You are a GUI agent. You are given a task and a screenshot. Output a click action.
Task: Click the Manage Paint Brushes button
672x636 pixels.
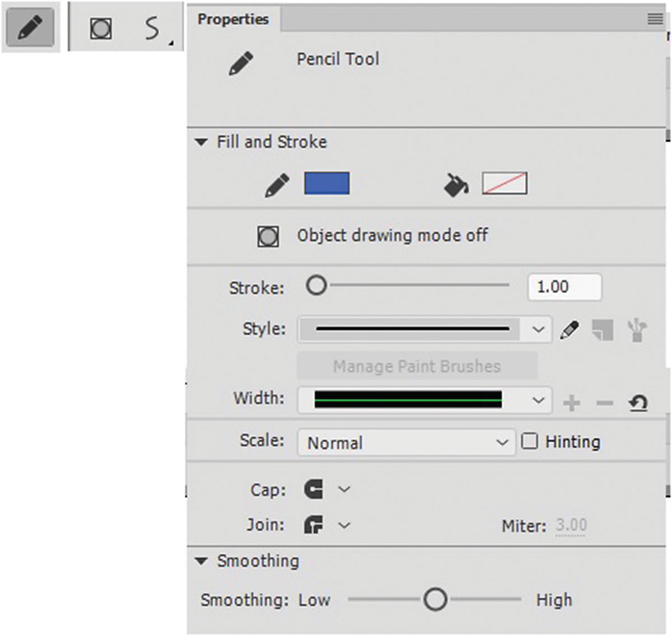pyautogui.click(x=417, y=366)
